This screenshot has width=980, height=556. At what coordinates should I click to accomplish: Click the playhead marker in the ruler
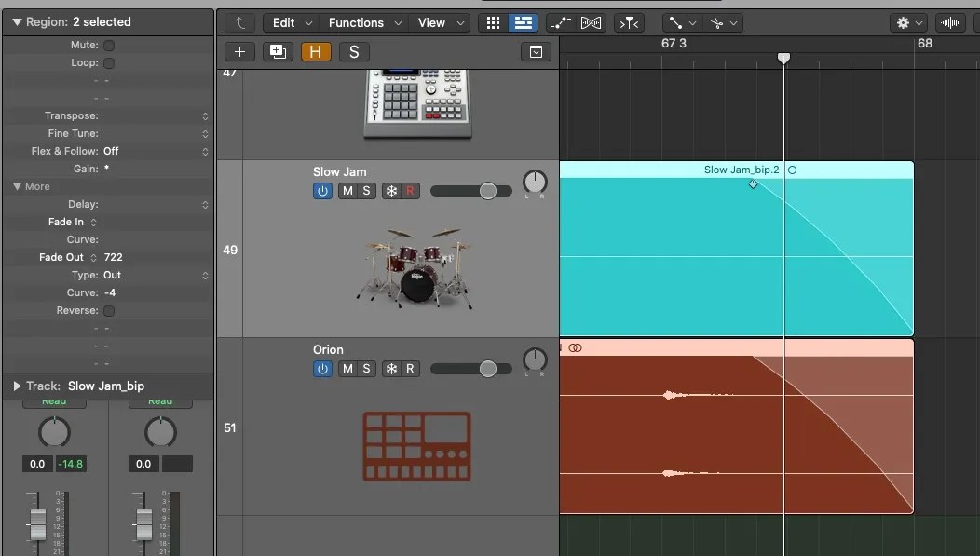[x=783, y=58]
